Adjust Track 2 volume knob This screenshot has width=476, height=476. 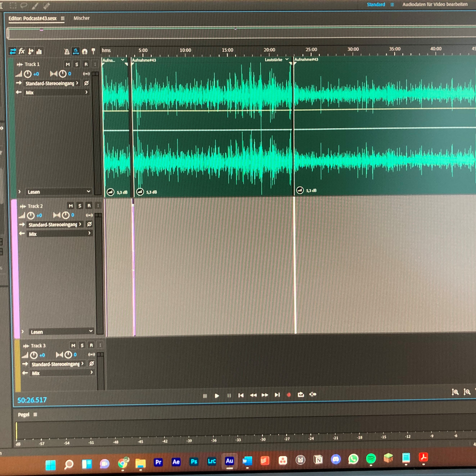(31, 216)
